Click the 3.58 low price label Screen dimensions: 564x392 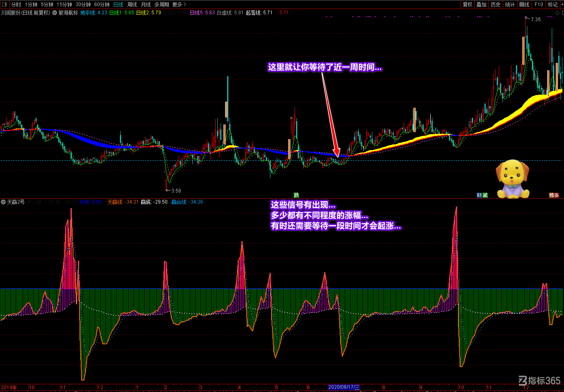[x=176, y=190]
